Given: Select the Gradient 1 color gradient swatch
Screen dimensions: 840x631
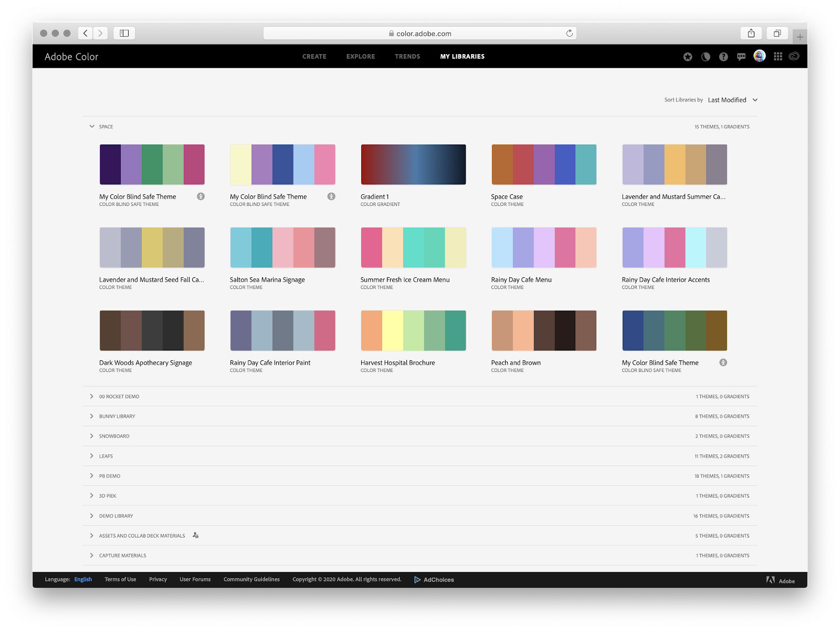Looking at the screenshot, I should click(413, 164).
